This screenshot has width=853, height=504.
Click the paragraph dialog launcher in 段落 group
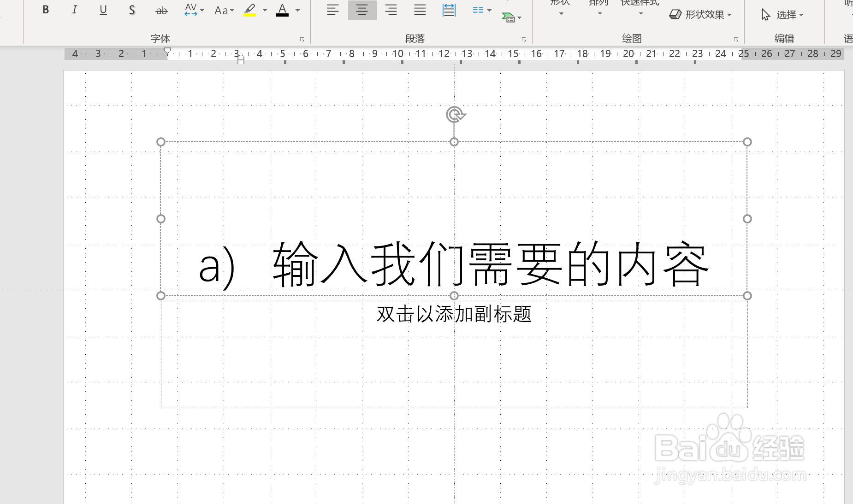pos(524,39)
